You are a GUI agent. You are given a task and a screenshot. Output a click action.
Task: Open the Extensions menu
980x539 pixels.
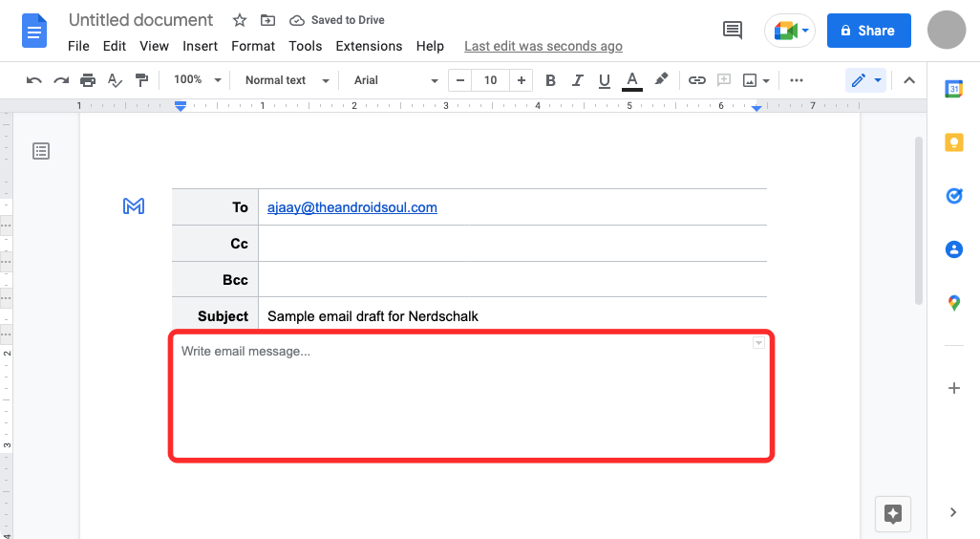(x=369, y=46)
